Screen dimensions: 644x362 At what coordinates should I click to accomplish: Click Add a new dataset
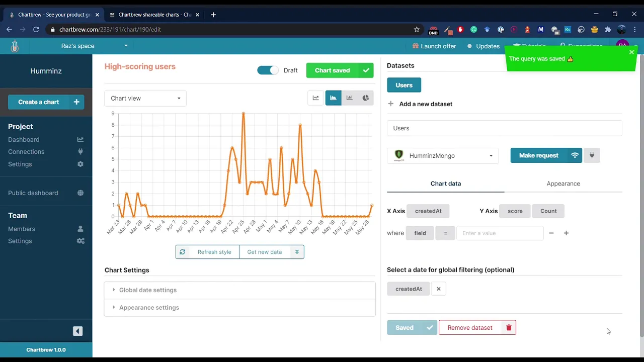tap(420, 104)
